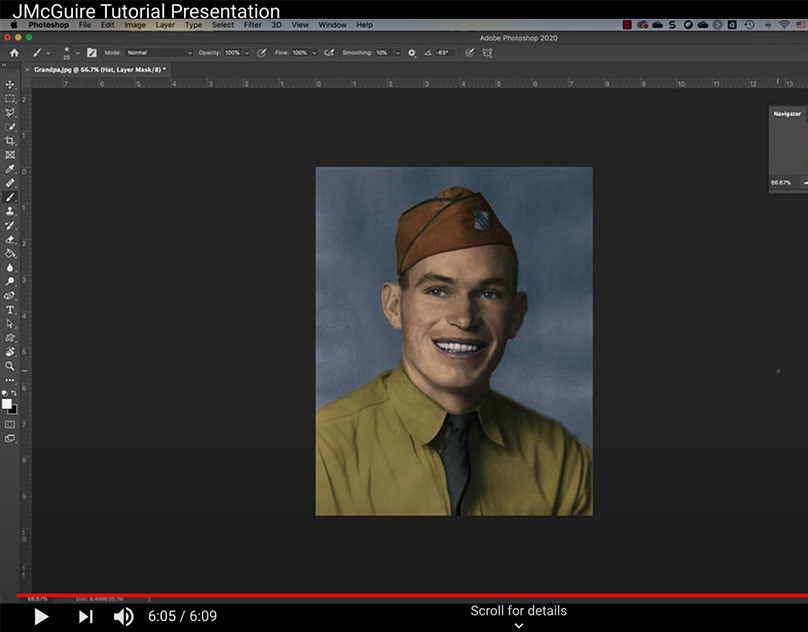Toggle pressure for opacity button
This screenshot has height=632, width=808.
[x=262, y=53]
